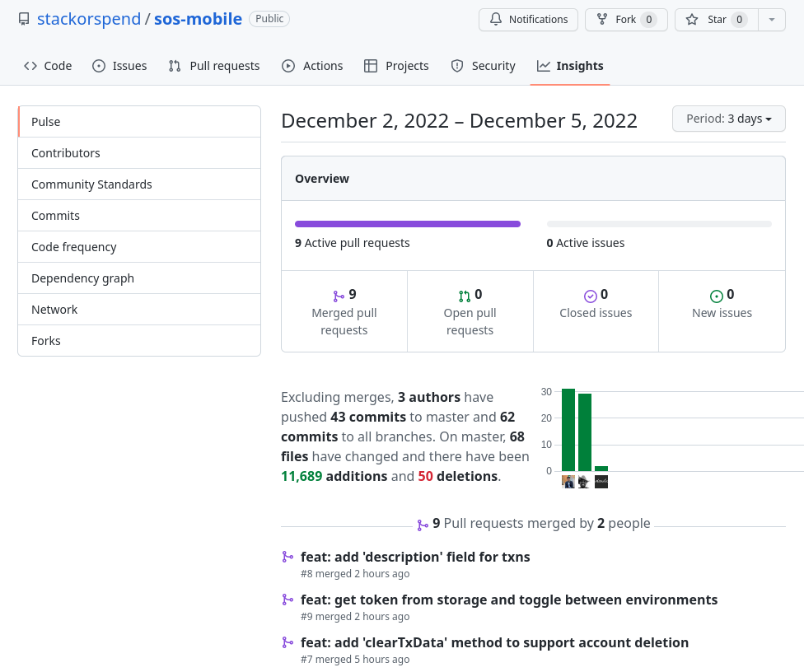The image size is (804, 672).
Task: Open the Actions tab
Action: coord(312,66)
